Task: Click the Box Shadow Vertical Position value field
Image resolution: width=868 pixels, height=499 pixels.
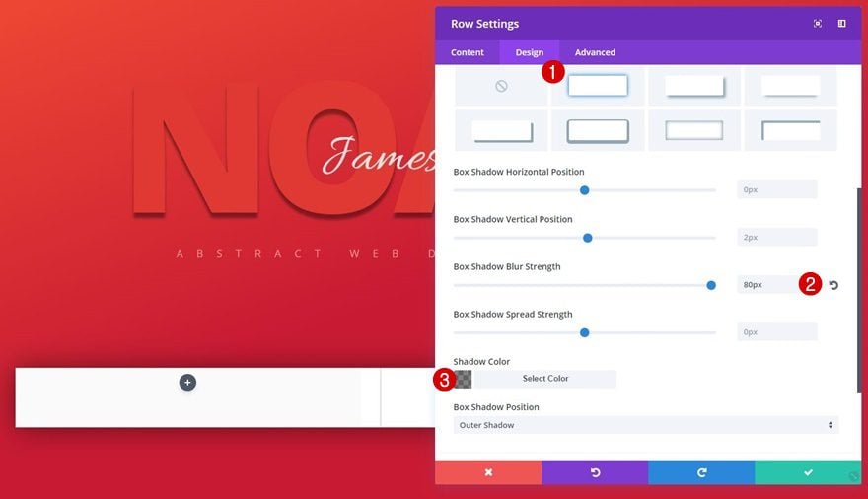Action: [776, 238]
